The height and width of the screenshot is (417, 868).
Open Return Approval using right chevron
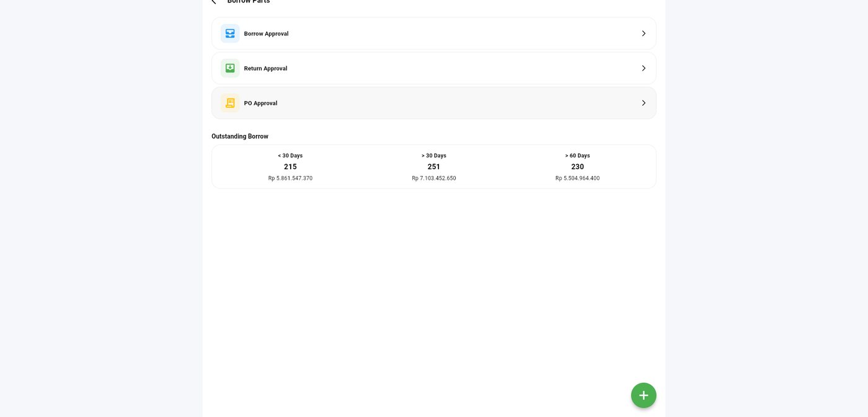[x=644, y=68]
